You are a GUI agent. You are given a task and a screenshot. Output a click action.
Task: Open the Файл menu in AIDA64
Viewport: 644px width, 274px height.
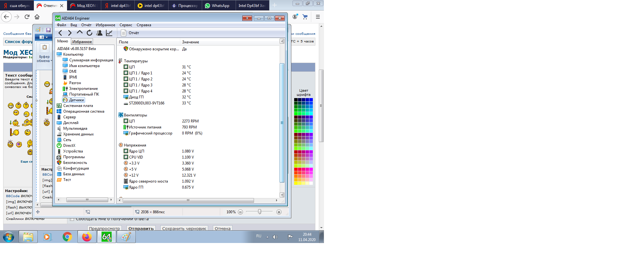point(61,25)
